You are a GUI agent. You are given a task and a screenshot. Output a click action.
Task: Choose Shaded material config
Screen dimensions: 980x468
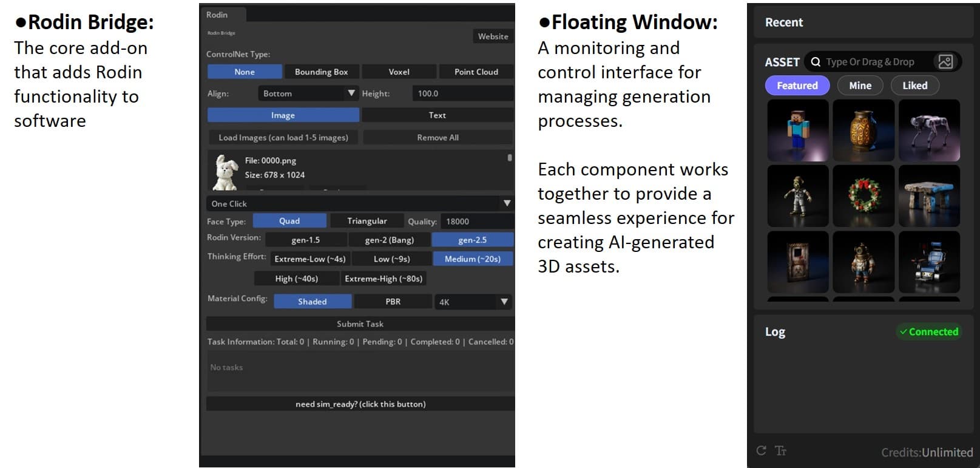pos(313,302)
